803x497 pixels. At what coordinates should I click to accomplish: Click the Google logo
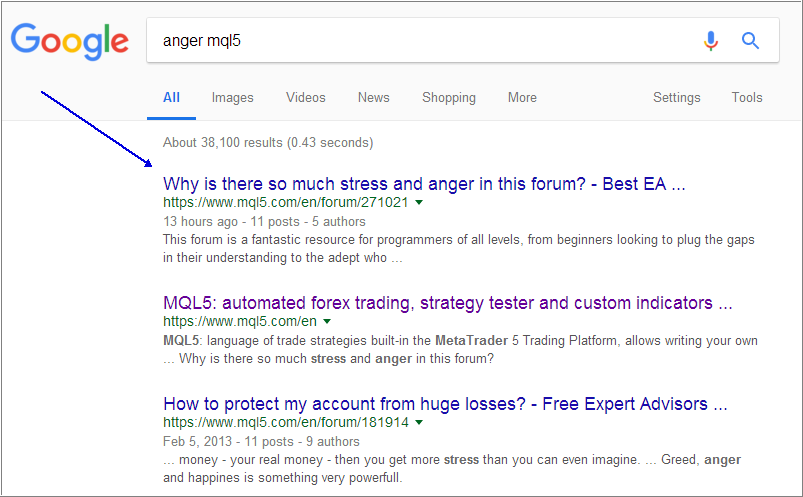69,41
